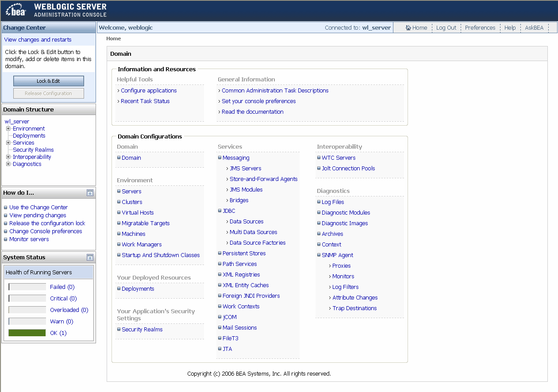This screenshot has width=558, height=392.
Task: Open Startup And Shutdown Classes link
Action: [161, 255]
